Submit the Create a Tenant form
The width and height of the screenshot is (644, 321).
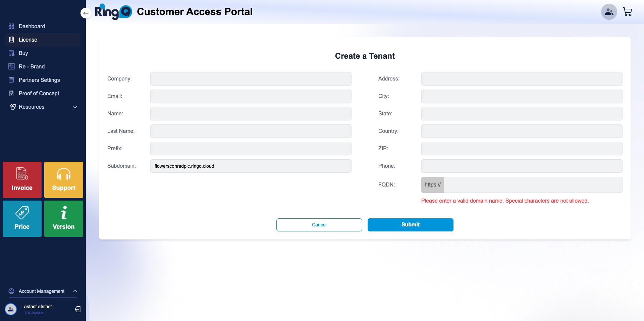pyautogui.click(x=410, y=225)
